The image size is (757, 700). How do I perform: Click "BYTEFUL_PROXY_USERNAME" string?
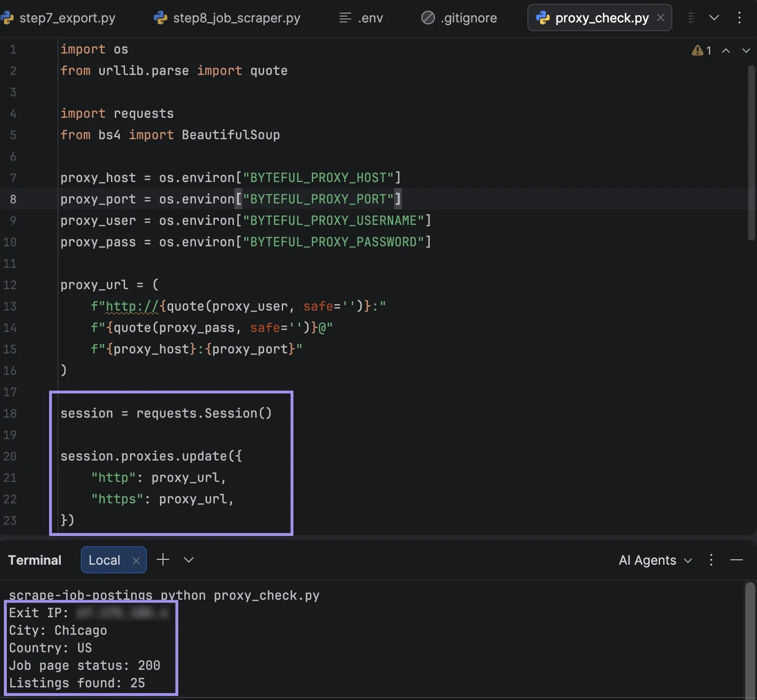[333, 221]
